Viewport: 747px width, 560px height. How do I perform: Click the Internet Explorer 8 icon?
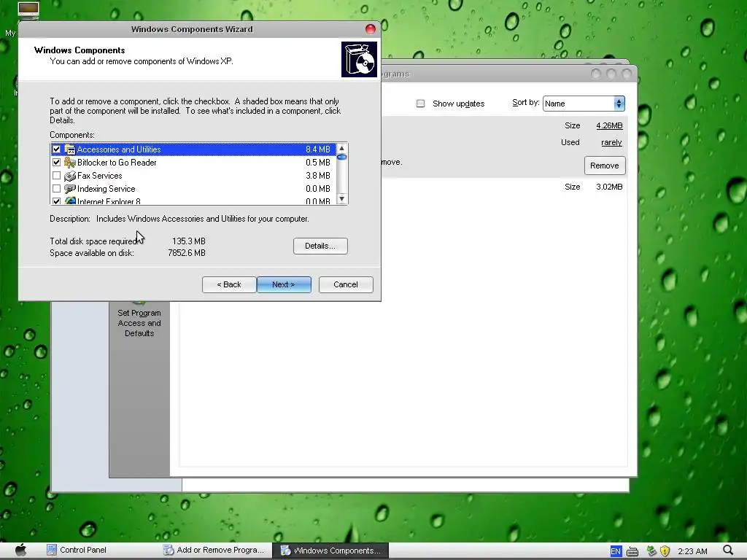70,201
